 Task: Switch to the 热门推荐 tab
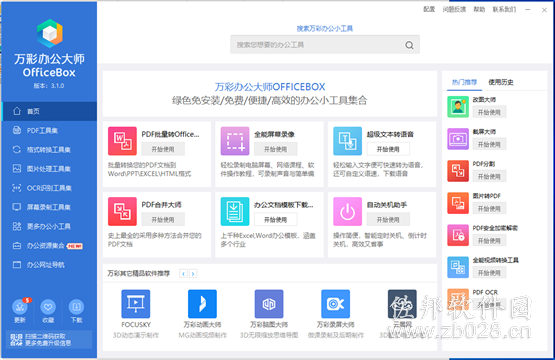click(464, 82)
